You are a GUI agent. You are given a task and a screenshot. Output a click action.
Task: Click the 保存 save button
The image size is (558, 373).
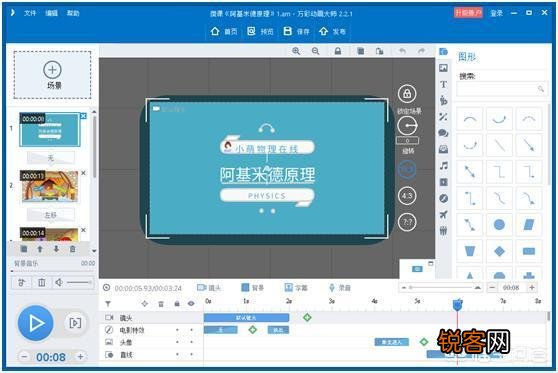(x=296, y=31)
